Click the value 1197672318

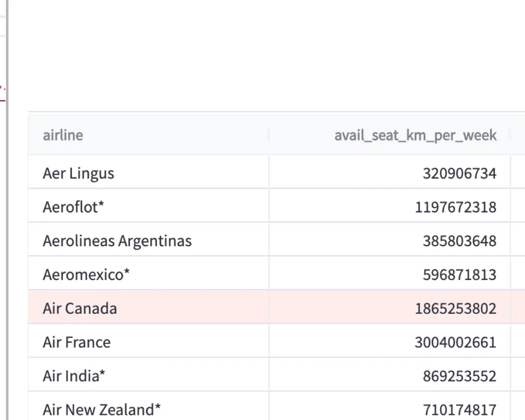pyautogui.click(x=456, y=207)
